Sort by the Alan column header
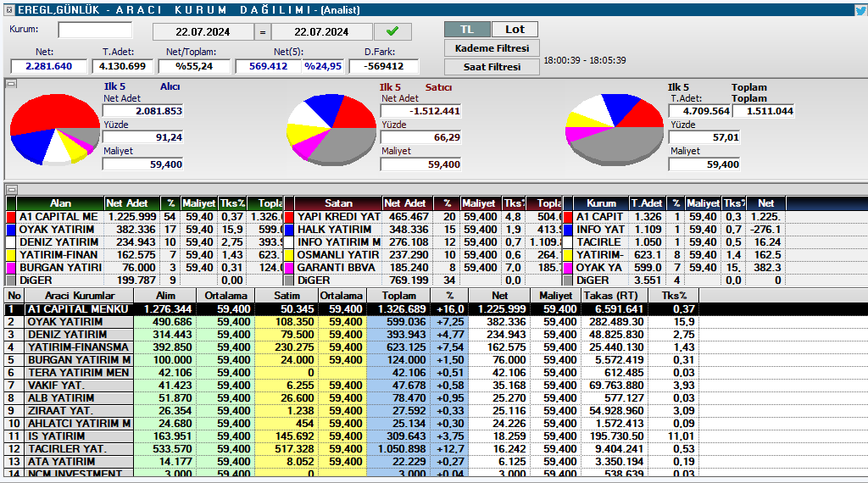 pyautogui.click(x=60, y=203)
